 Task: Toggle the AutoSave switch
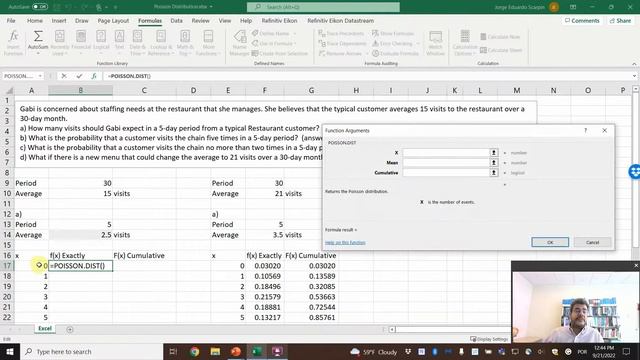pyautogui.click(x=40, y=7)
